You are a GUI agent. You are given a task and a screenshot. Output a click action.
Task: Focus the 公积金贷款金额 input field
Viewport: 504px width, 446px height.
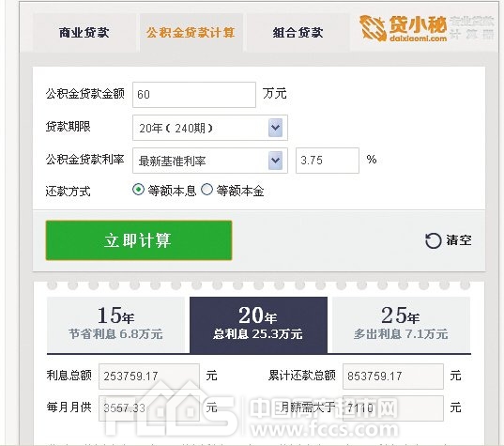tap(194, 95)
